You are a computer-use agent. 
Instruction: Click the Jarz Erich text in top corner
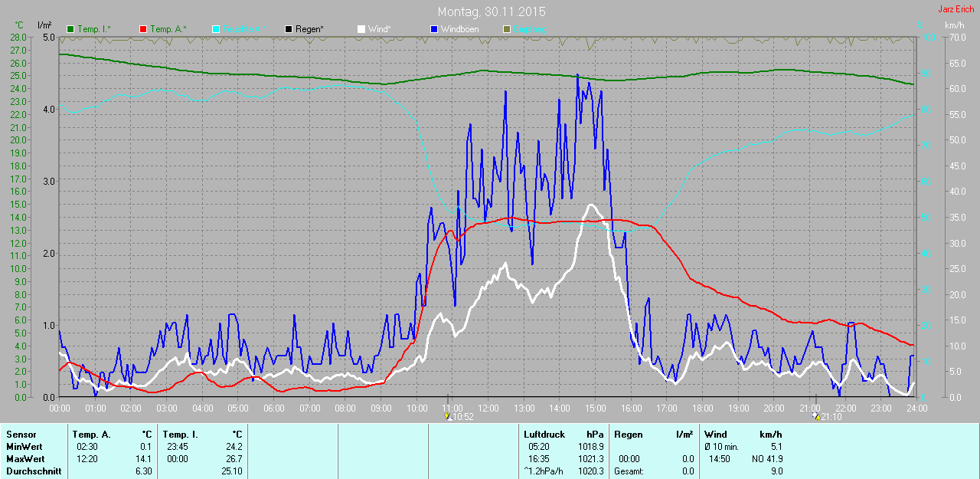[956, 9]
